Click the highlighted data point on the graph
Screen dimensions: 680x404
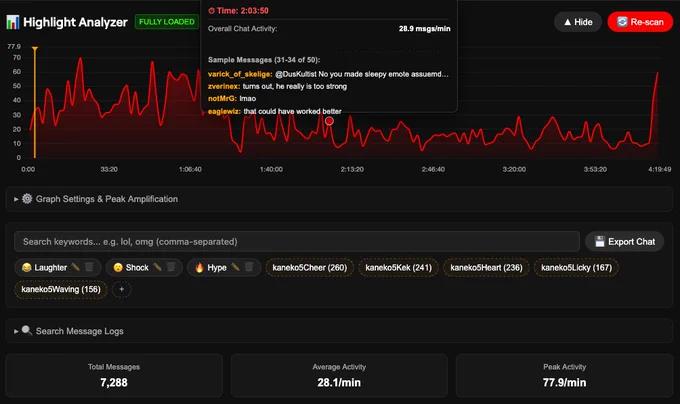point(329,121)
